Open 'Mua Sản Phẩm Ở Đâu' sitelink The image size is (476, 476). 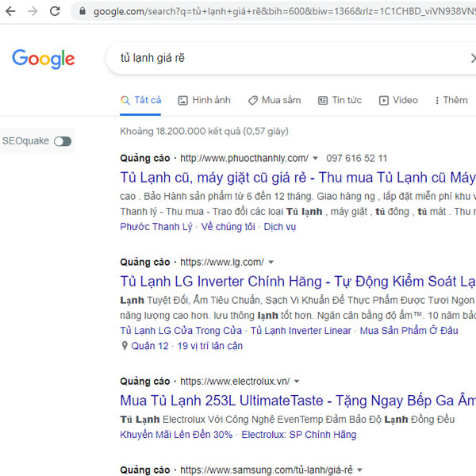pyautogui.click(x=409, y=331)
